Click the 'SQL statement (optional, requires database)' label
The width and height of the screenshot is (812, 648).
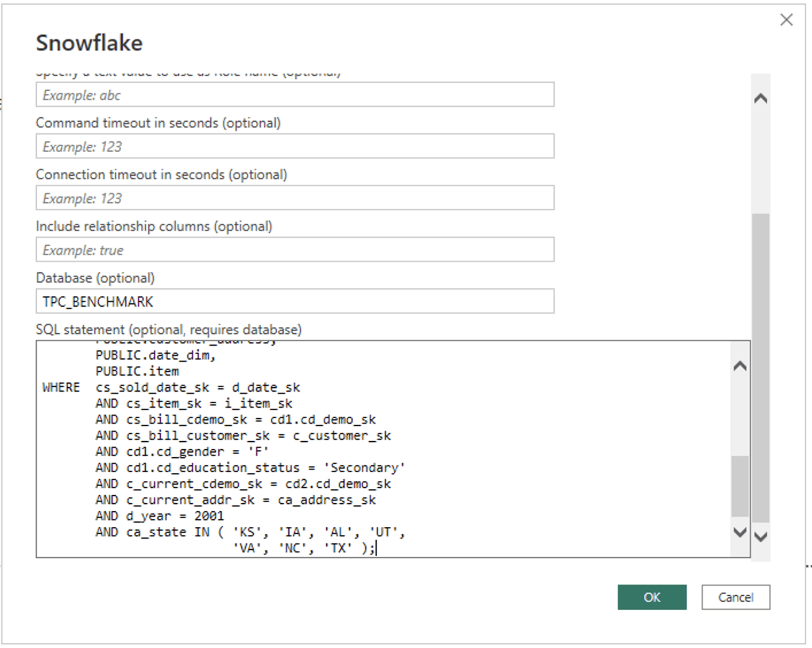tap(169, 330)
